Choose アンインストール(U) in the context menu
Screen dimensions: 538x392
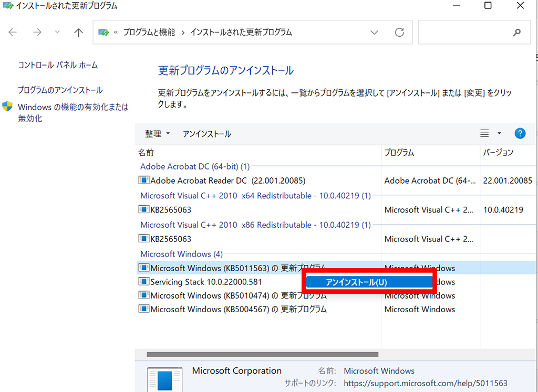pos(369,282)
